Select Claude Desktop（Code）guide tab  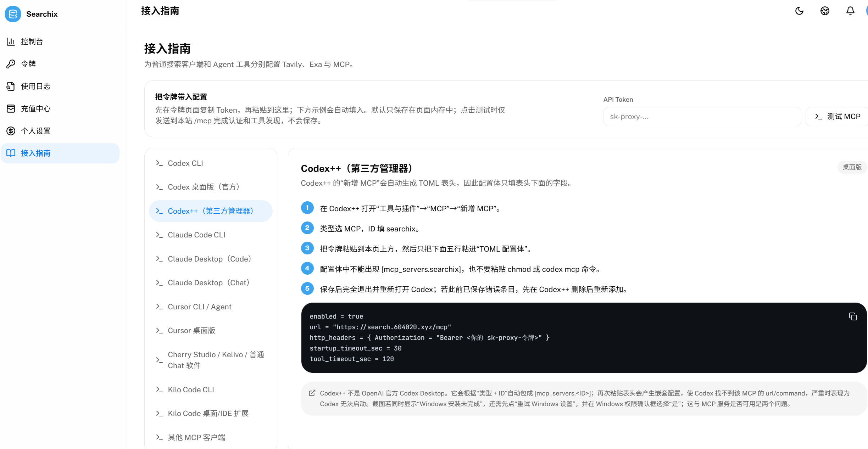point(211,259)
